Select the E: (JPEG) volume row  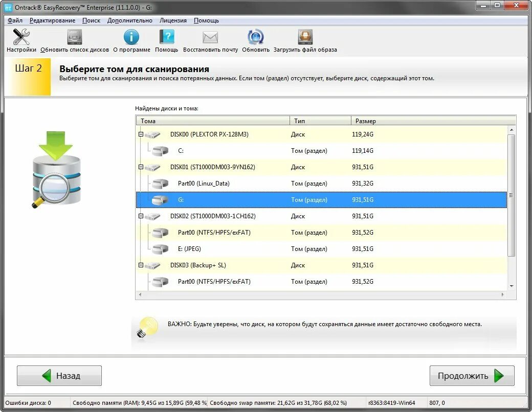[321, 249]
